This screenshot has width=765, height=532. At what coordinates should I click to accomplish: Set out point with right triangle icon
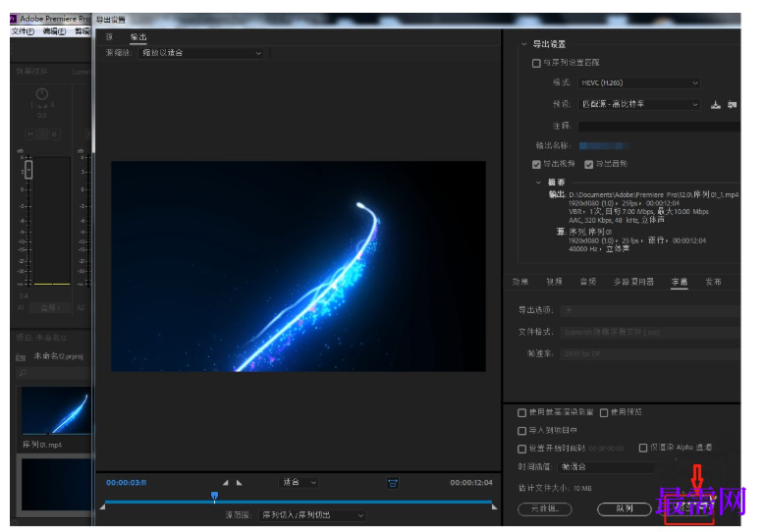pos(239,483)
